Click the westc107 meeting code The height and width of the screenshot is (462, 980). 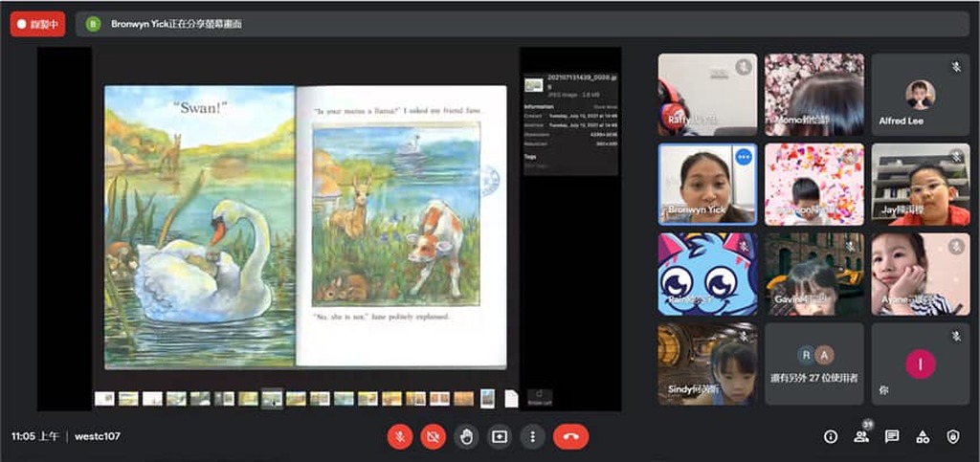click(x=98, y=437)
